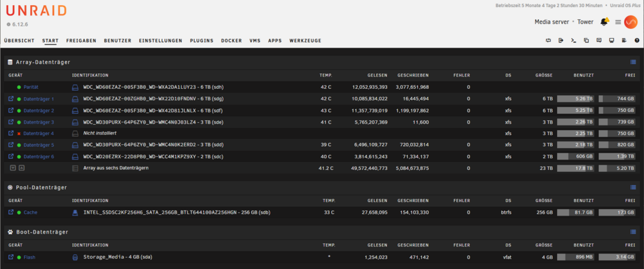Click Datenträger 6 free bar 1.39 TB
Viewport: 644px width, 269px height.
617,157
